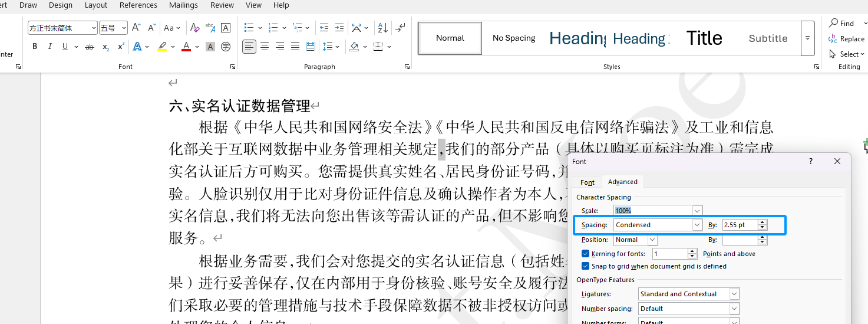Viewport: 868px width, 324px height.
Task: Switch to the Mailings tab
Action: [184, 5]
